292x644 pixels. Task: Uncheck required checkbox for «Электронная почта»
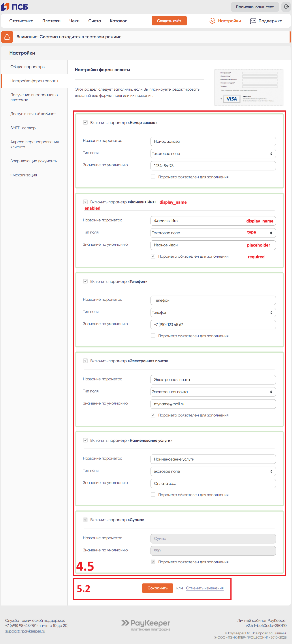(x=153, y=415)
